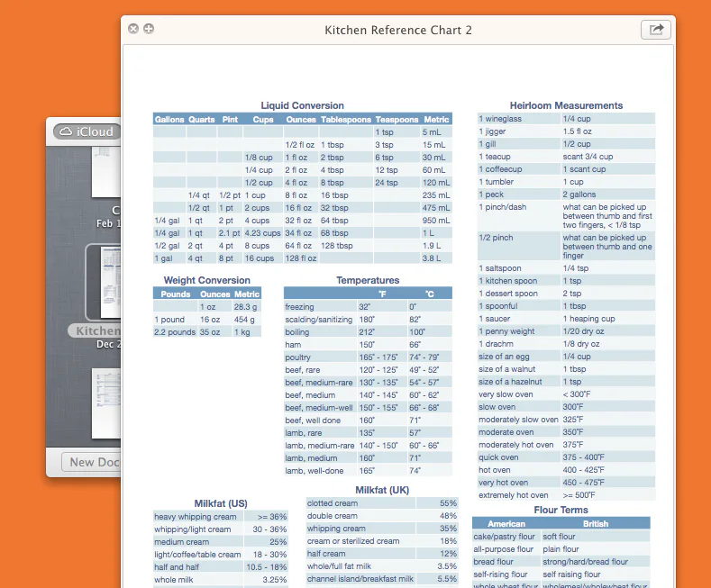Click the 'Temperatures' heading

coord(368,280)
